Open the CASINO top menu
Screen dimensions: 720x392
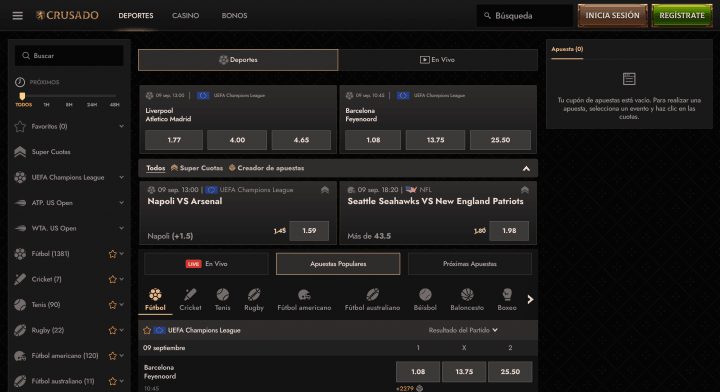[186, 16]
